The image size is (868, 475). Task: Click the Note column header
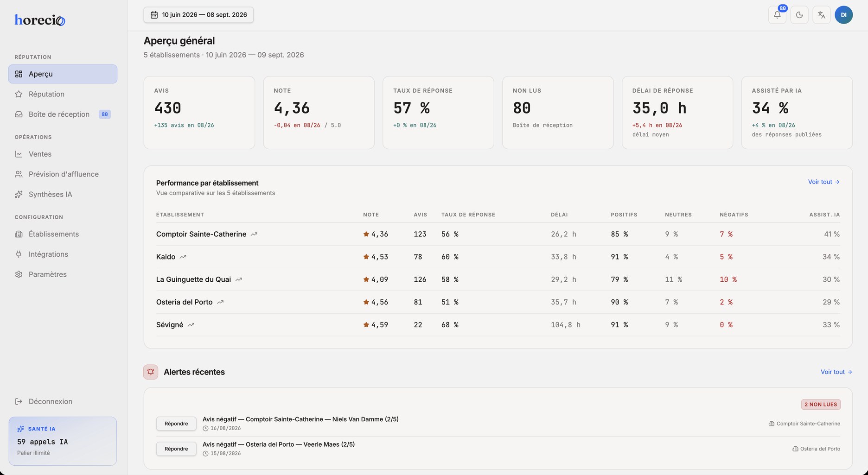pos(371,215)
